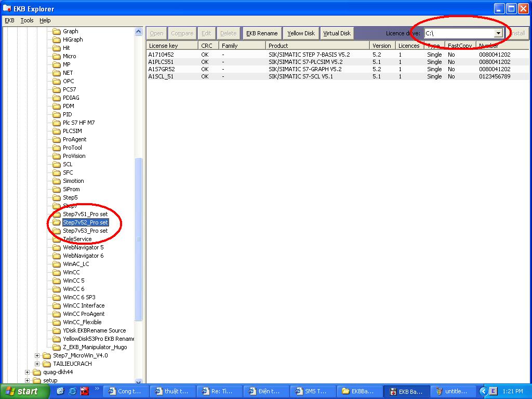Select the WinCC 6 SP3 folder icon
This screenshot has height=399, width=532.
(56, 297)
